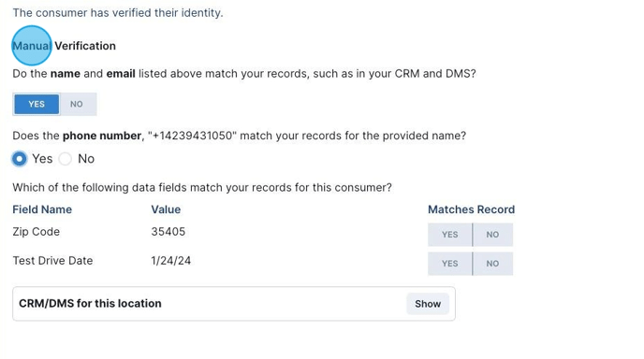Click the Test Drive Date field name
Viewport: 644px width, 359px height.
click(x=52, y=261)
